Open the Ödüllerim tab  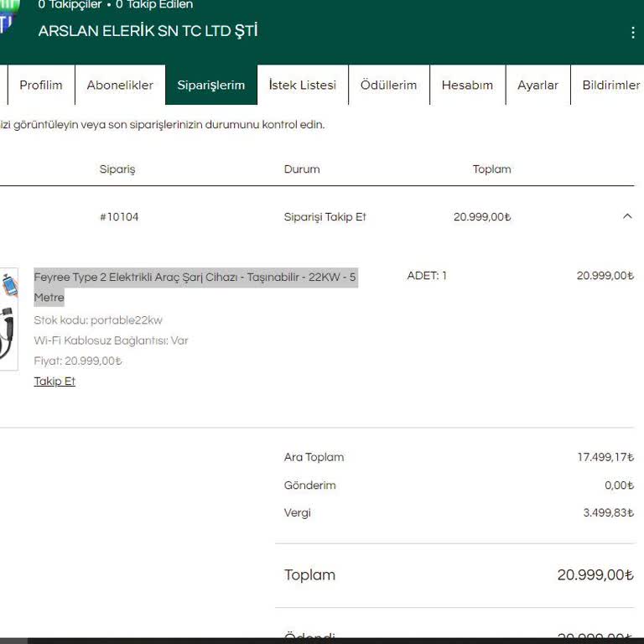[x=388, y=85]
